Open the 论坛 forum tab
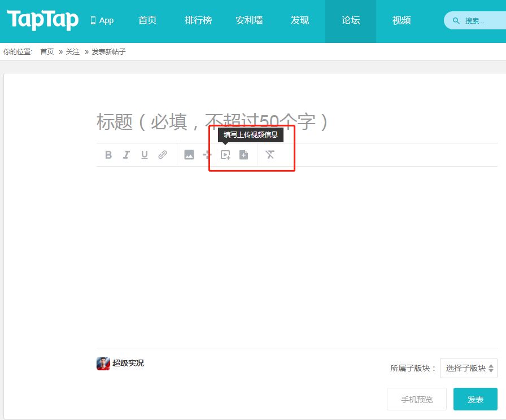The image size is (506, 420). [351, 20]
